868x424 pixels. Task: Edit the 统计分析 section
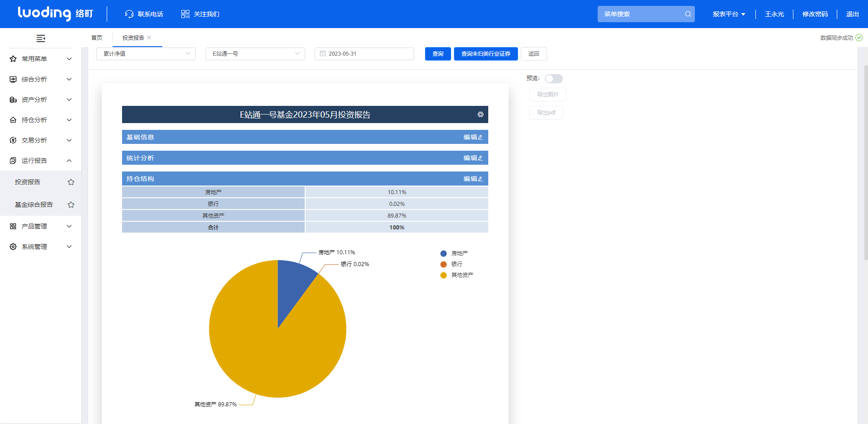click(473, 158)
